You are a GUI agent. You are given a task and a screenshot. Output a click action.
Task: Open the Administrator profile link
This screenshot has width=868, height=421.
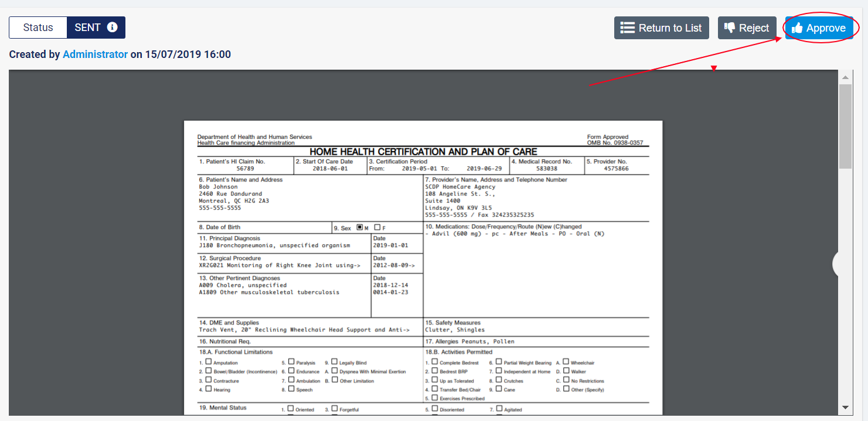click(x=95, y=54)
